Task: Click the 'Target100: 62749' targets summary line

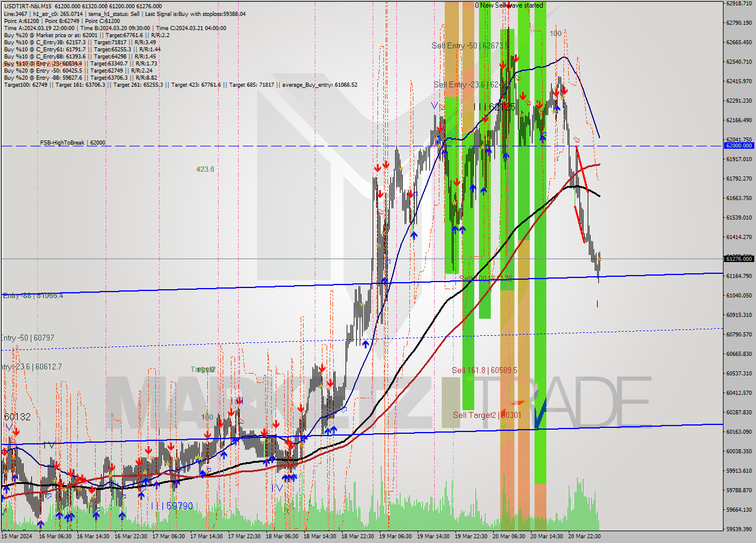Action: pyautogui.click(x=180, y=84)
